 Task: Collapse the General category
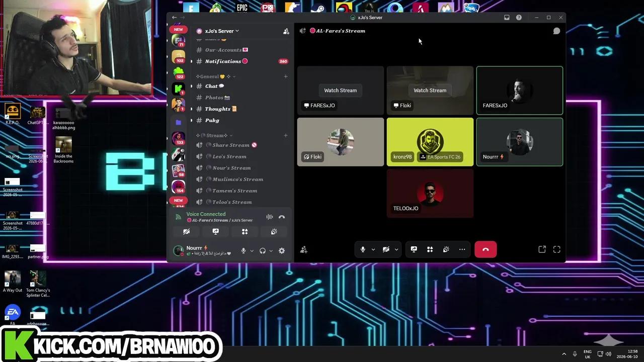click(216, 76)
